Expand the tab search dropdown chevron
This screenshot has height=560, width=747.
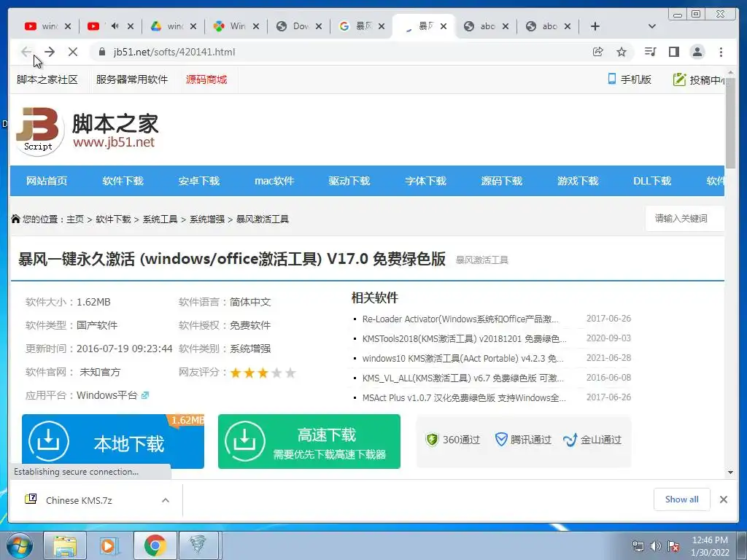[x=652, y=26]
